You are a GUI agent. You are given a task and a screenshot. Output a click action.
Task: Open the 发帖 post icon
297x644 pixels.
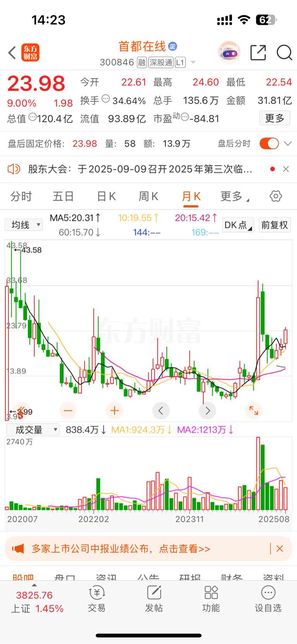click(x=154, y=599)
